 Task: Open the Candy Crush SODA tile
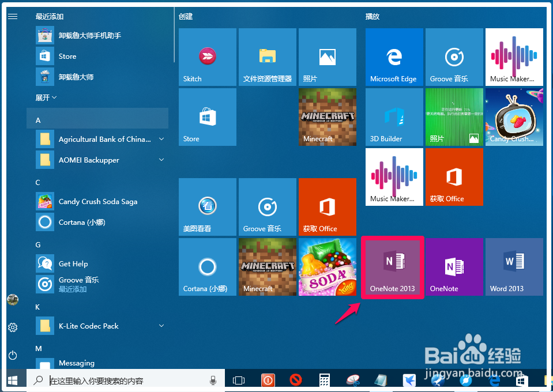tap(328, 266)
